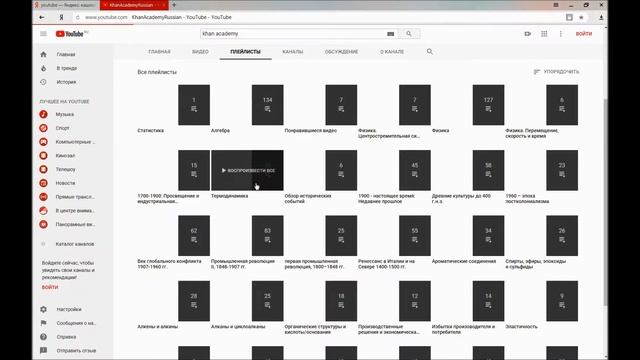The image size is (640, 360).
Task: Select the ПЛЕЙЛИСТЫ tab
Action: tap(245, 52)
